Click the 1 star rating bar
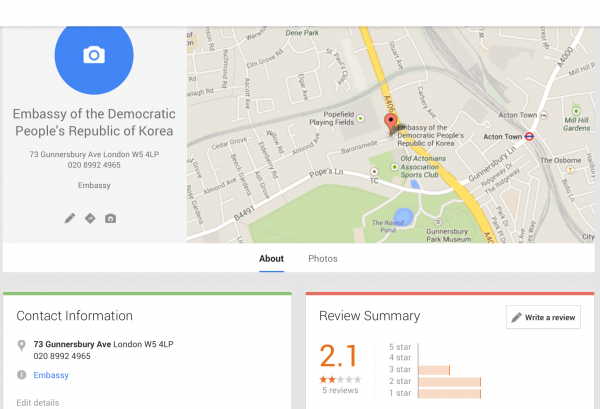Image resolution: width=600 pixels, height=409 pixels. (450, 393)
